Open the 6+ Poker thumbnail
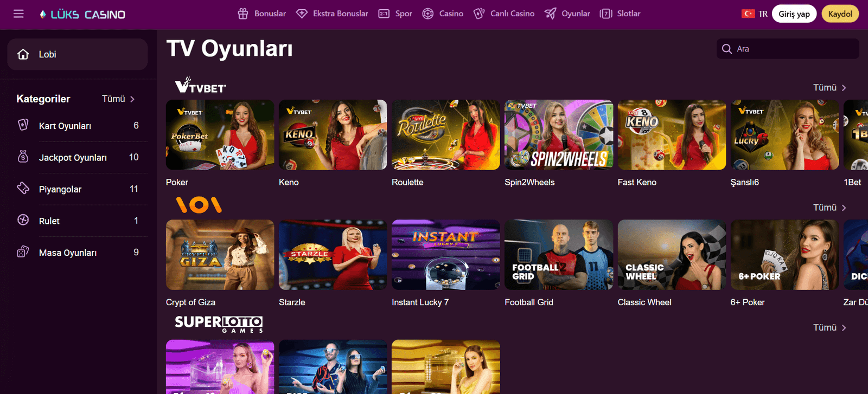 coord(785,255)
